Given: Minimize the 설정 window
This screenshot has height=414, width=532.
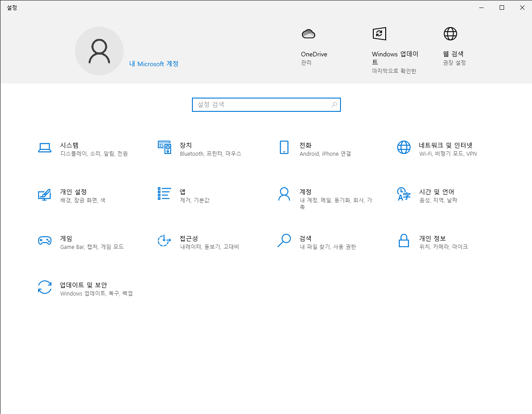Looking at the screenshot, I should [x=481, y=7].
